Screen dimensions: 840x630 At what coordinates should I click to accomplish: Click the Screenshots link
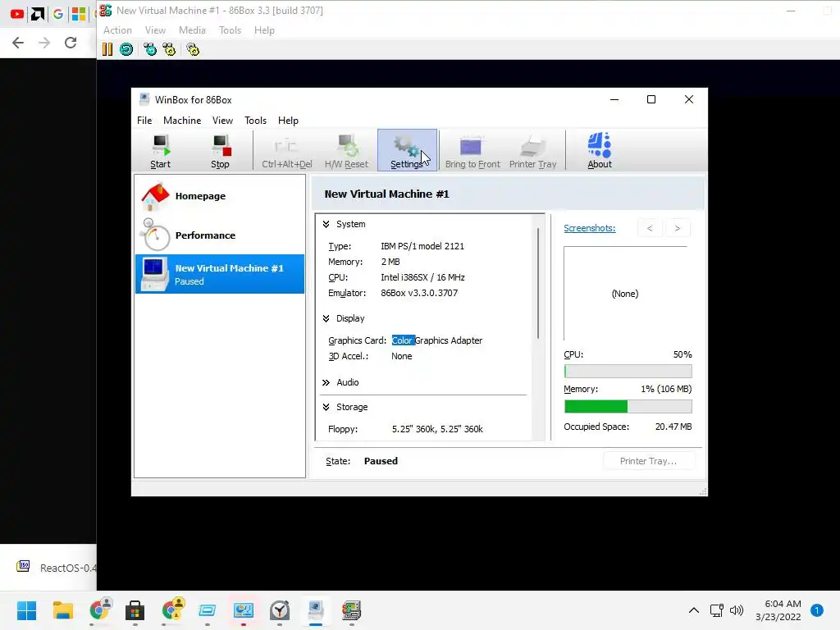pyautogui.click(x=589, y=228)
